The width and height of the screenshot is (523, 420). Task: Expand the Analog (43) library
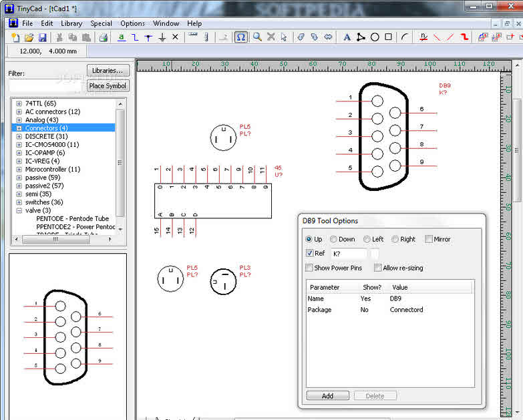point(19,120)
